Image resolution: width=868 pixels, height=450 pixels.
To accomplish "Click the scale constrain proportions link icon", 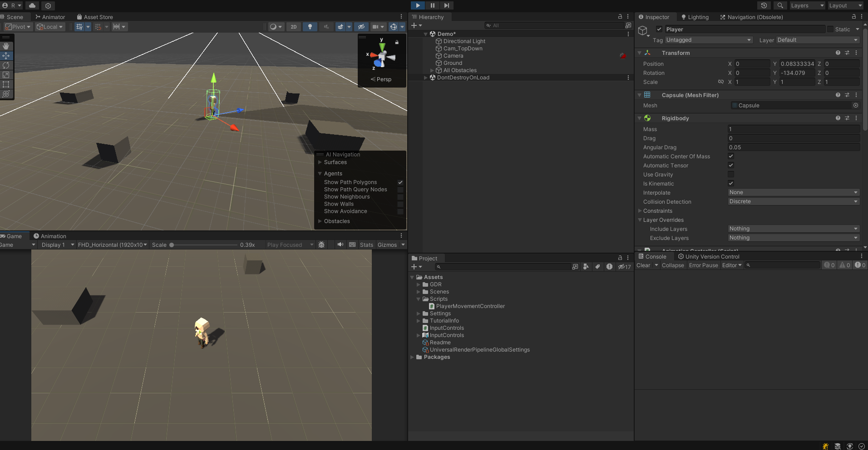I will click(720, 82).
